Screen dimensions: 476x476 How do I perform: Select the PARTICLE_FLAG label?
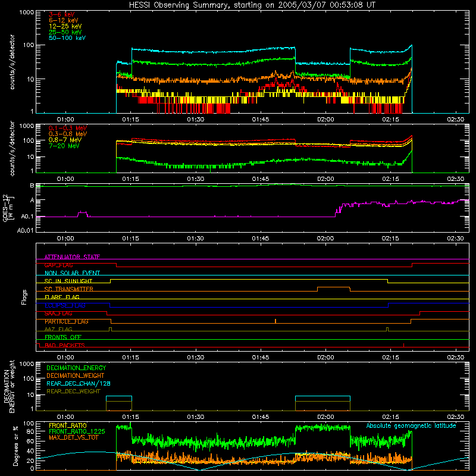[67, 321]
